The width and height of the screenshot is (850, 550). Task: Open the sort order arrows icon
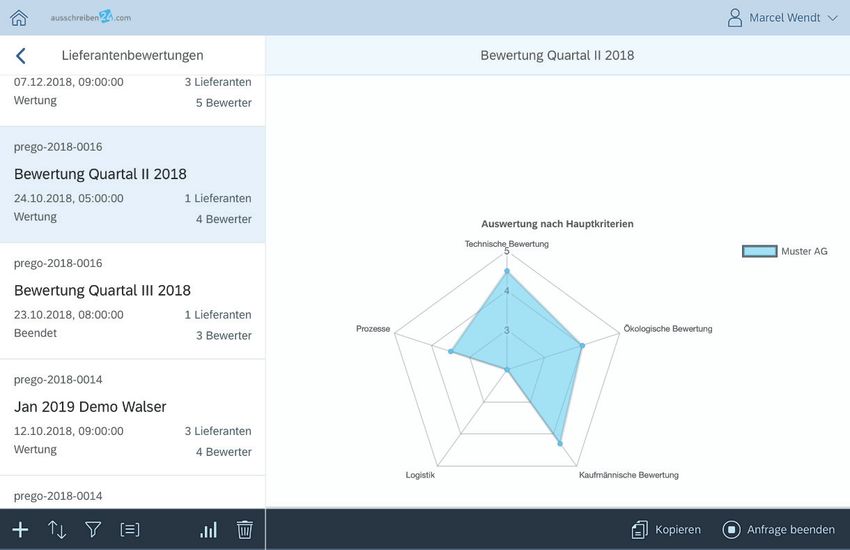click(x=57, y=530)
